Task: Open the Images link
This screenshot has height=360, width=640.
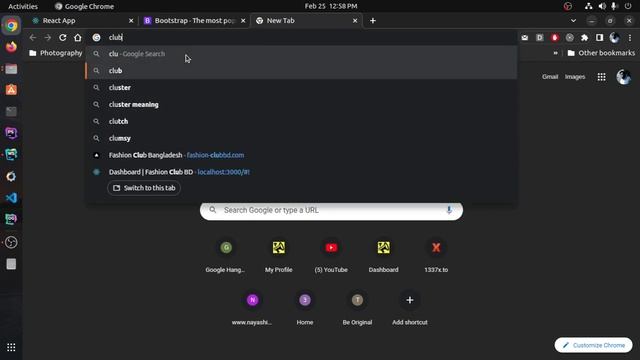Action: (x=575, y=77)
